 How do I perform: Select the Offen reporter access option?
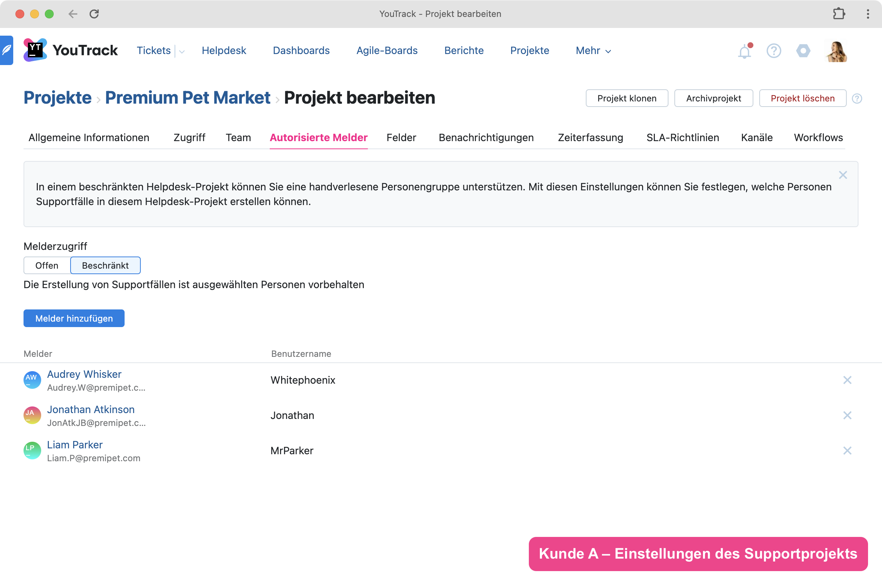pos(47,265)
